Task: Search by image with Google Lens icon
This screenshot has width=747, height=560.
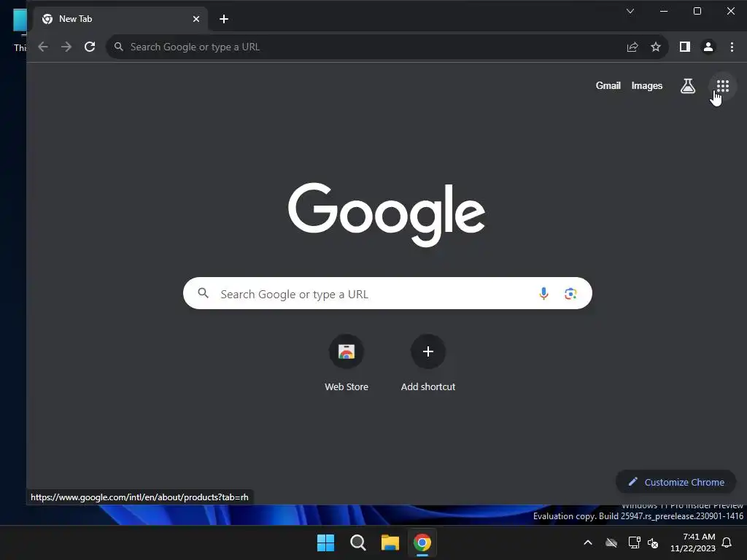Action: (570, 293)
